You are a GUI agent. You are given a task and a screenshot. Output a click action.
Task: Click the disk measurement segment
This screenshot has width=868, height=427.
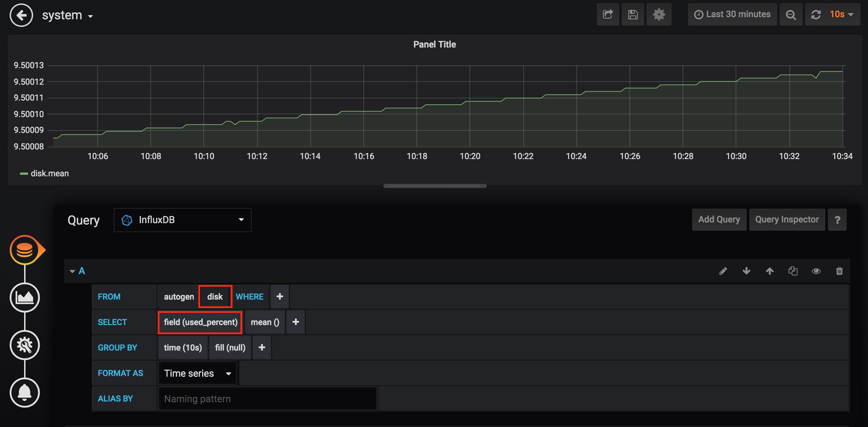tap(215, 297)
